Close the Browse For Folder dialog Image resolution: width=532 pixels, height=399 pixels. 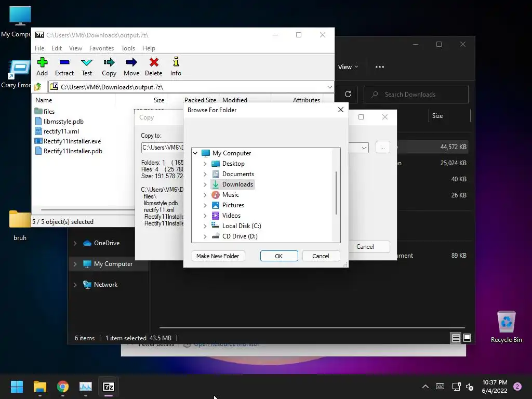(x=341, y=110)
